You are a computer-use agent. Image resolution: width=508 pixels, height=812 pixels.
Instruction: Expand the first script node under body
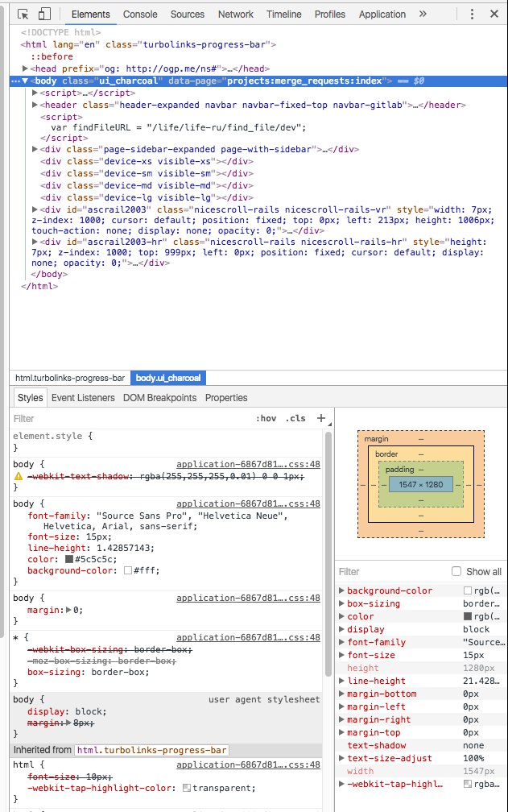(35, 93)
